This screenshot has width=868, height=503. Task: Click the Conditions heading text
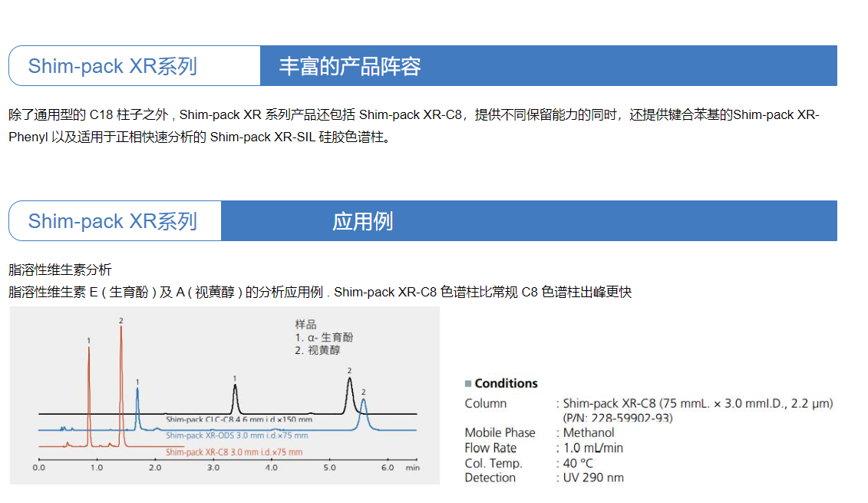(x=506, y=384)
